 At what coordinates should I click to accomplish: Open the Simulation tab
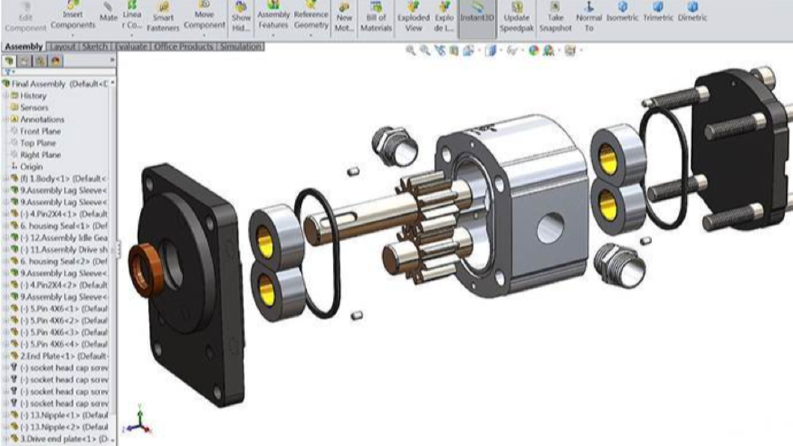[241, 47]
